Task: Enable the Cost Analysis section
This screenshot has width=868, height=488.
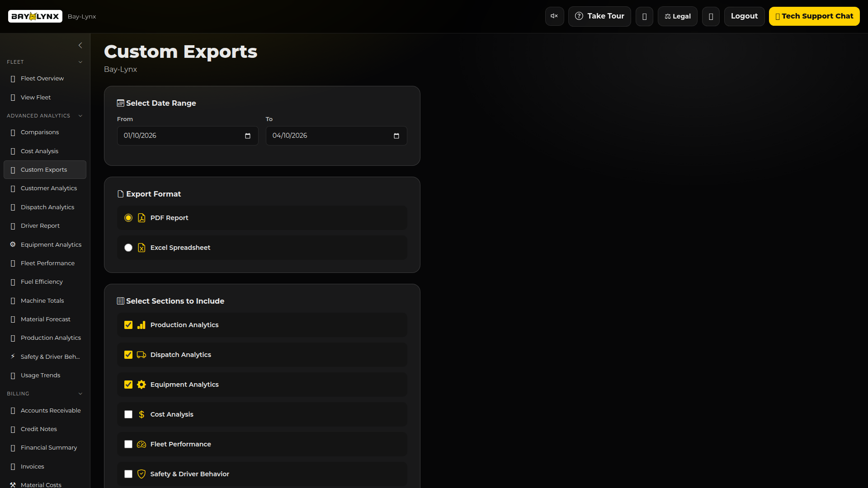Action: click(128, 414)
